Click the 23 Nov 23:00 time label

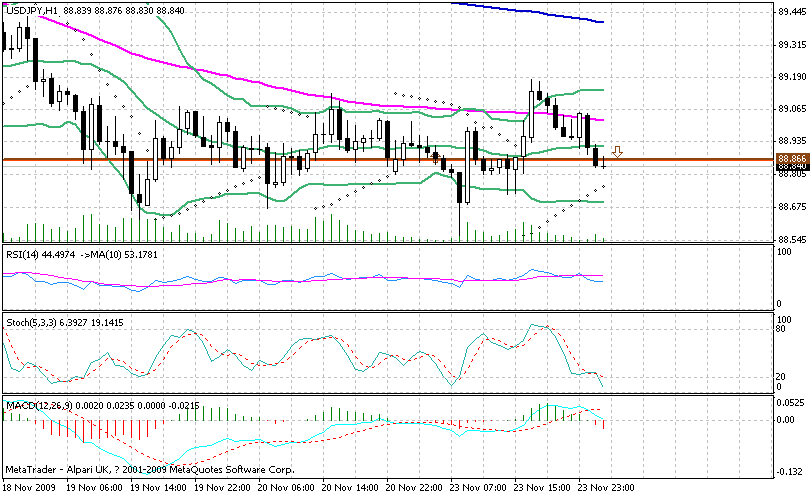point(606,488)
